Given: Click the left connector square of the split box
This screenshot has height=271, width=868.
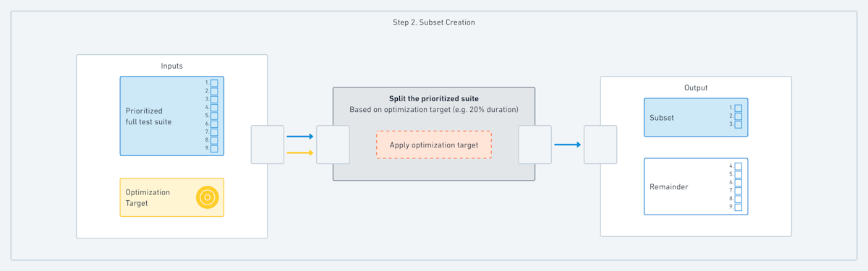Looking at the screenshot, I should click(x=333, y=145).
